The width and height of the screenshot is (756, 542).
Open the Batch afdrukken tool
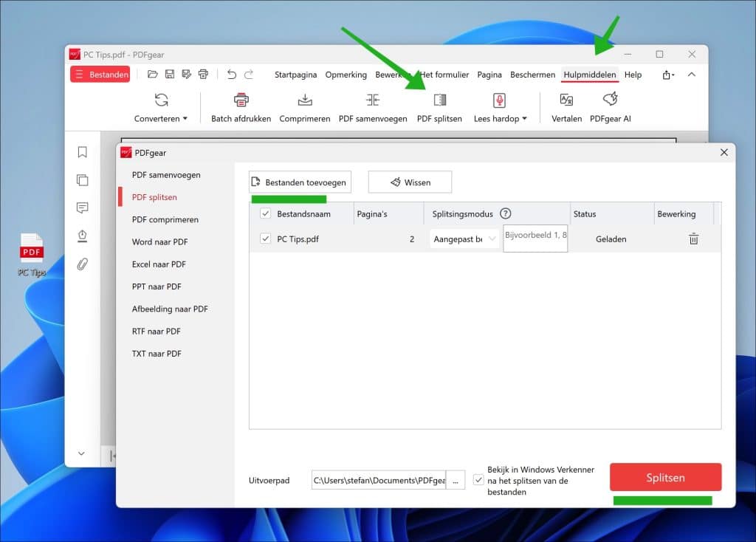241,108
